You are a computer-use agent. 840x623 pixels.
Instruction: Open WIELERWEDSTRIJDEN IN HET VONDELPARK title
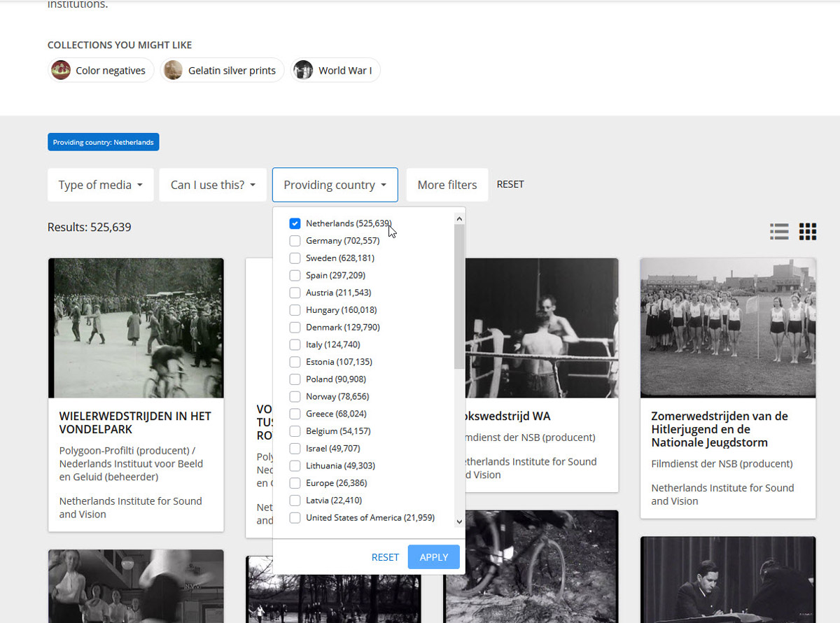tap(135, 423)
